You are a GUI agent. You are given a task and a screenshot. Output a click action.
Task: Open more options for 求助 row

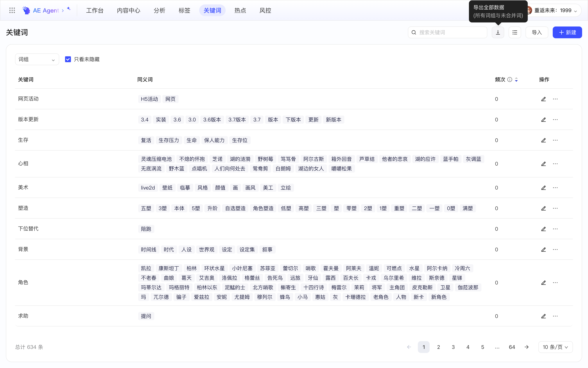[x=555, y=316]
